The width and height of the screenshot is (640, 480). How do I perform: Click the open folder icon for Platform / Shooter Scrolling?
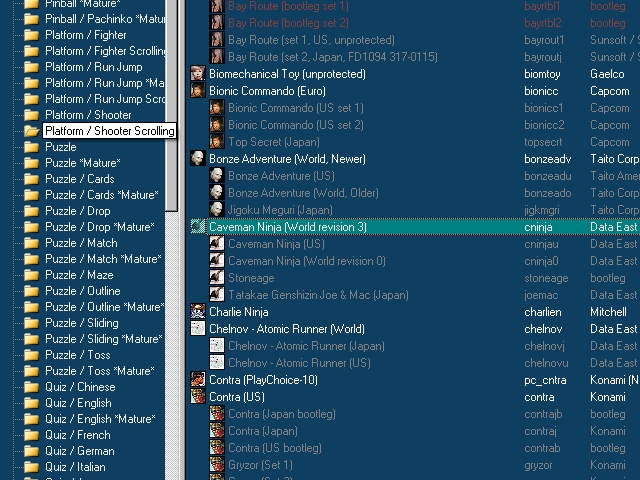point(31,131)
